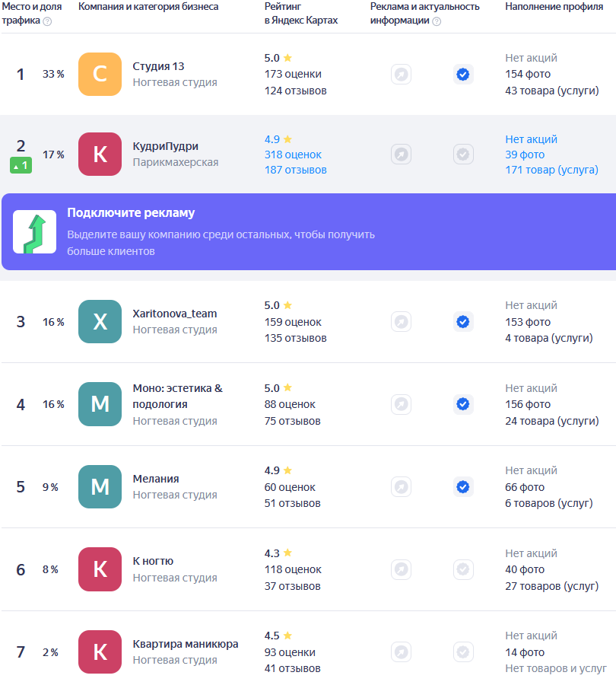
Task: Click the grey verification checkmark for КудриПудри
Action: tap(462, 155)
